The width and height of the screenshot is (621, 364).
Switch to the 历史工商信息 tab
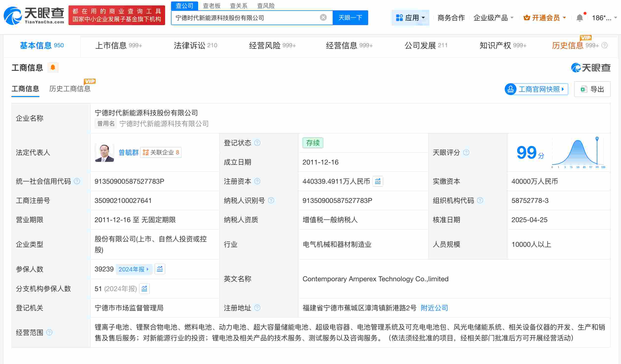[x=70, y=89]
